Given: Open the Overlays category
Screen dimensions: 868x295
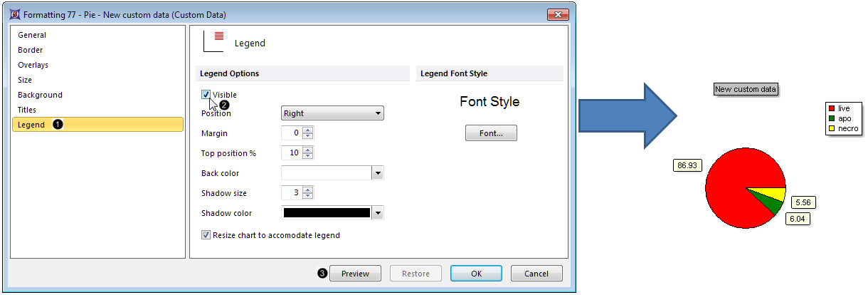Looking at the screenshot, I should (x=33, y=65).
